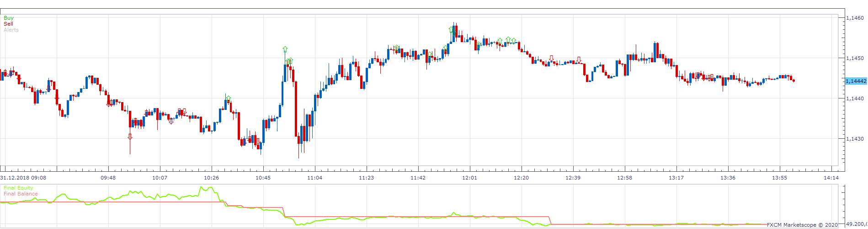This screenshot has height=229, width=868.
Task: Select the red sell arrow just after 12:39
Action: (x=579, y=60)
